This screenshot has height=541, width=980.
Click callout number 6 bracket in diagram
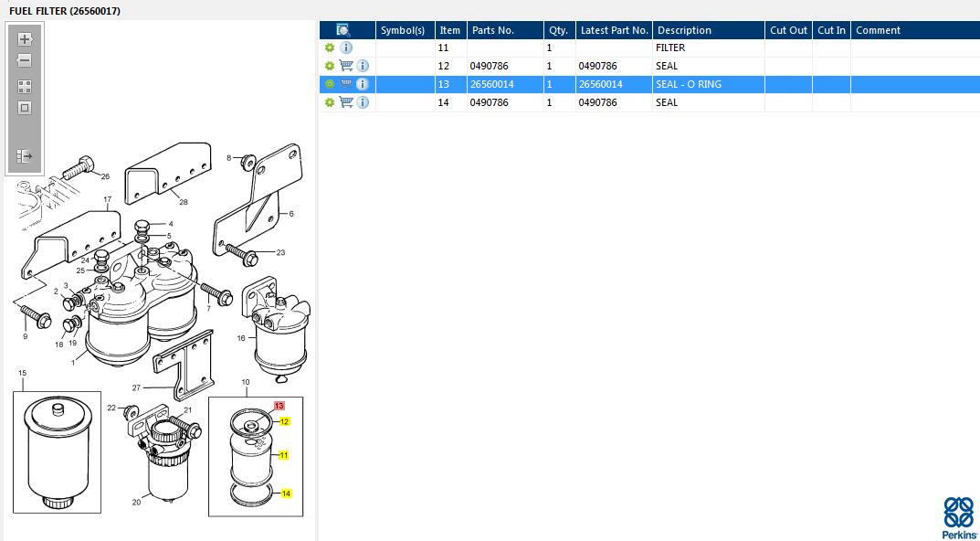290,214
